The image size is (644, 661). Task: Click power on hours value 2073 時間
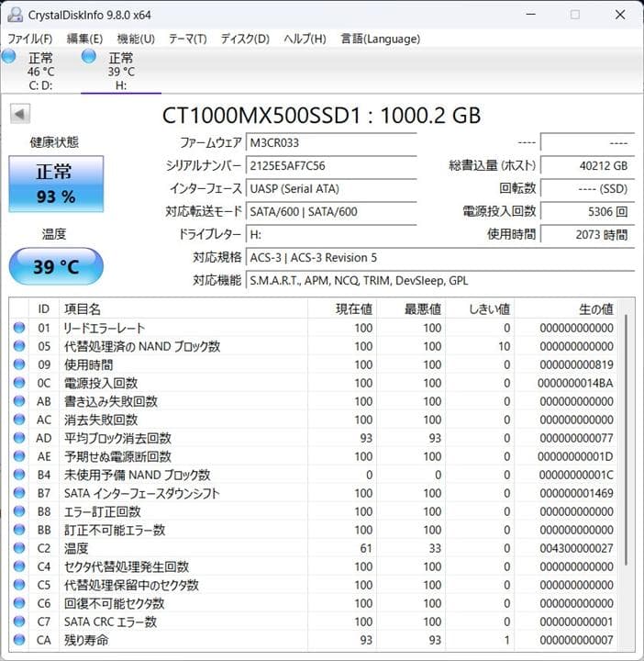coord(587,234)
